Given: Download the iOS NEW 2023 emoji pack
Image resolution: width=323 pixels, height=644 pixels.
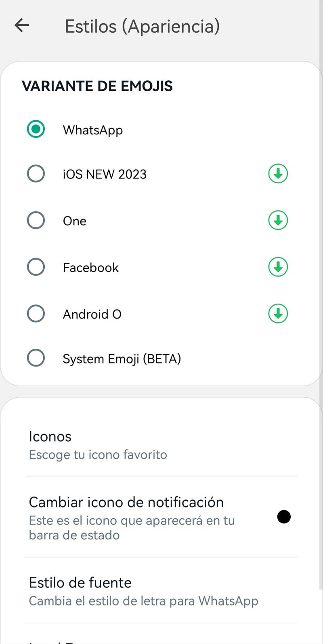Looking at the screenshot, I should [278, 174].
